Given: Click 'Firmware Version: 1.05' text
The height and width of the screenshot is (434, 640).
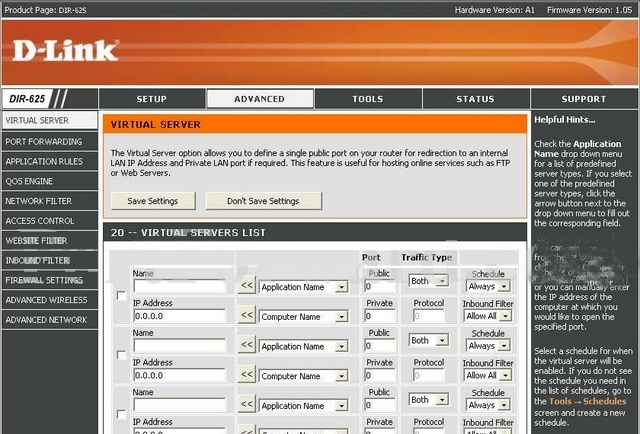Looking at the screenshot, I should coord(590,10).
